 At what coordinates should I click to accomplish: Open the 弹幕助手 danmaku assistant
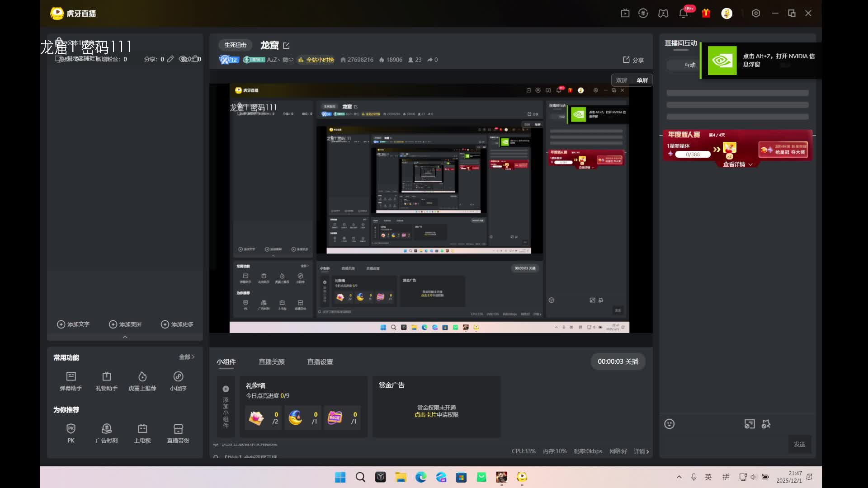click(x=71, y=377)
